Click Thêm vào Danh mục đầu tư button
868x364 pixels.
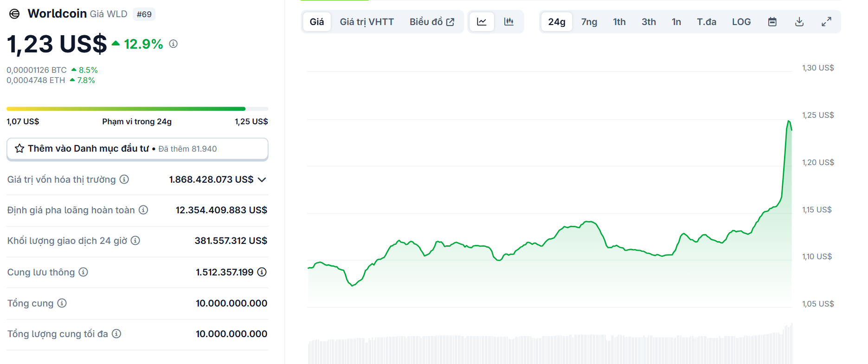137,149
